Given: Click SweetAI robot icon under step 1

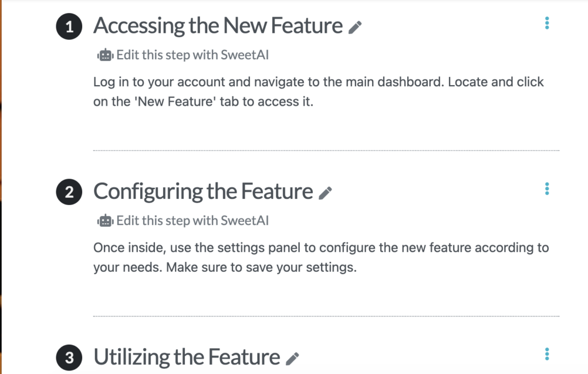Looking at the screenshot, I should click(105, 55).
